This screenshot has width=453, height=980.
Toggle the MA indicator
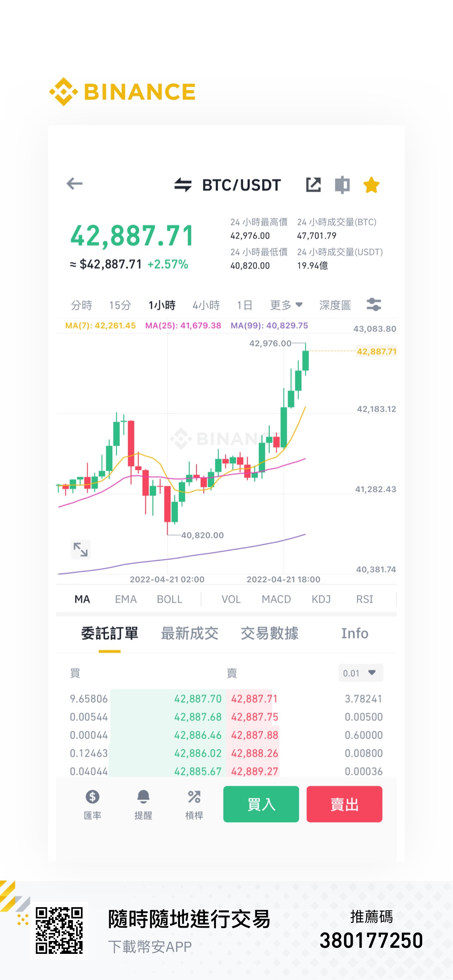82,599
